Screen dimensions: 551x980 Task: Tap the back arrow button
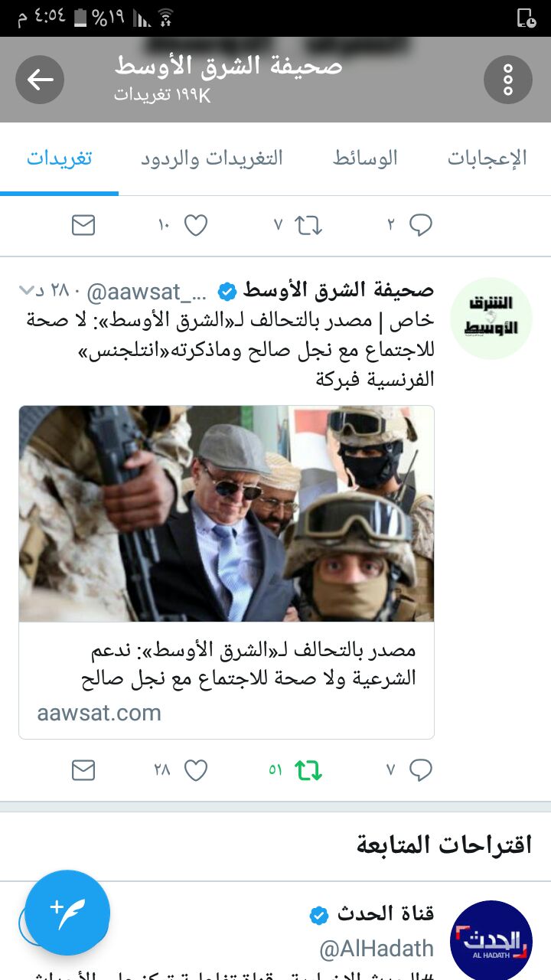click(40, 80)
